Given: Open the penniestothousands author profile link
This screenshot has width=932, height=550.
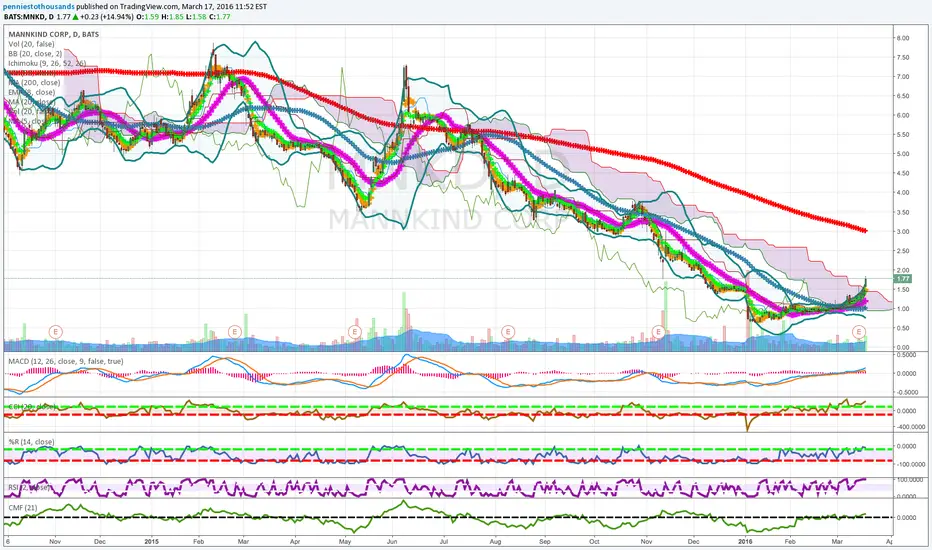Looking at the screenshot, I should click(39, 7).
